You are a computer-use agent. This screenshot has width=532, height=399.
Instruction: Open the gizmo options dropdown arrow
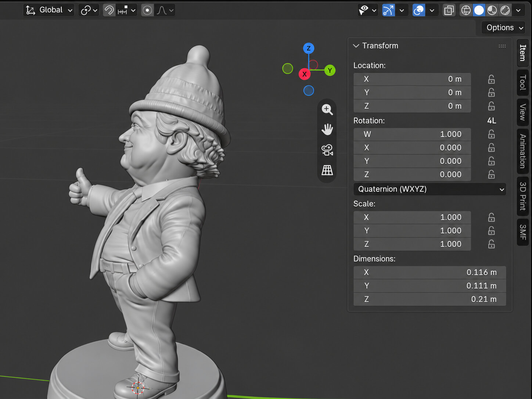tap(402, 10)
